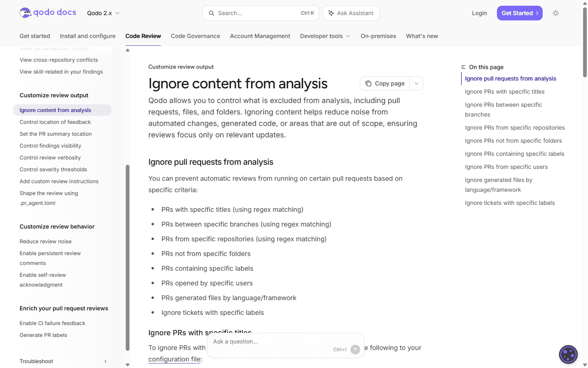The image size is (588, 368).
Task: Jump to Ignore tickets with specific labels
Action: point(510,203)
